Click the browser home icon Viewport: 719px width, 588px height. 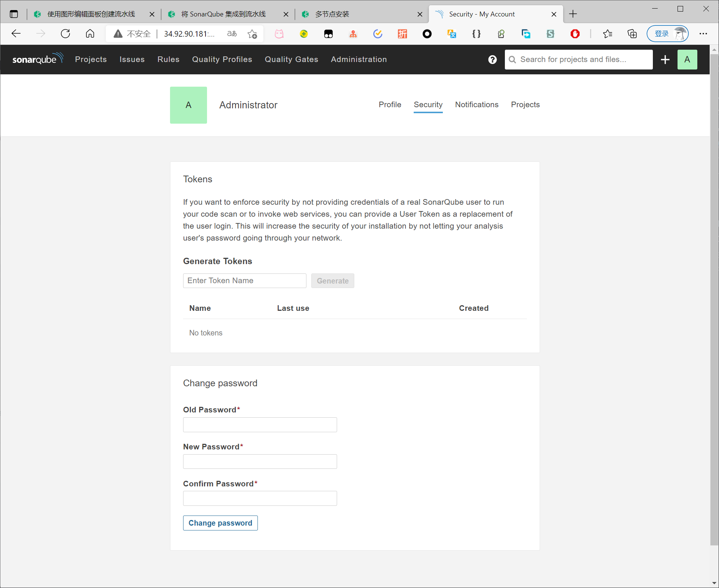90,34
